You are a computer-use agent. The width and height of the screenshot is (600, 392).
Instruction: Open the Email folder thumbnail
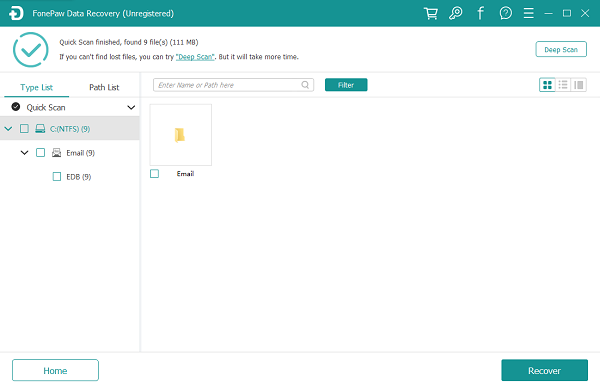pyautogui.click(x=181, y=135)
